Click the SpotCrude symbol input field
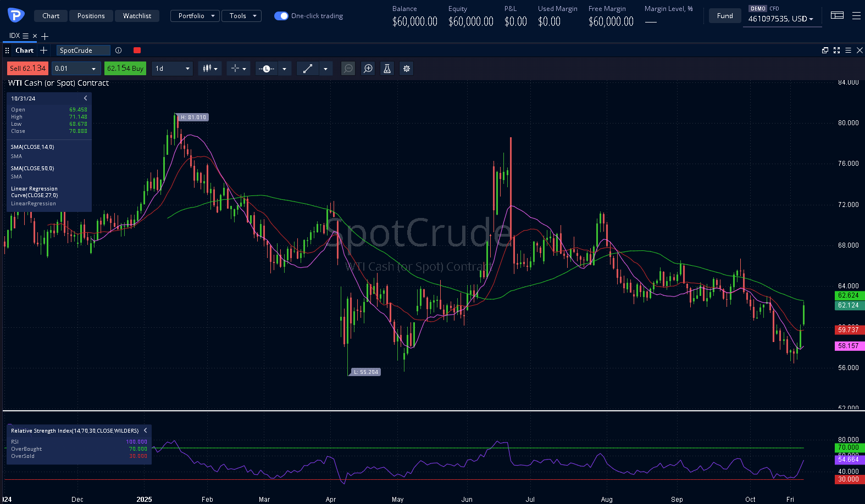This screenshot has width=865, height=504. (83, 51)
